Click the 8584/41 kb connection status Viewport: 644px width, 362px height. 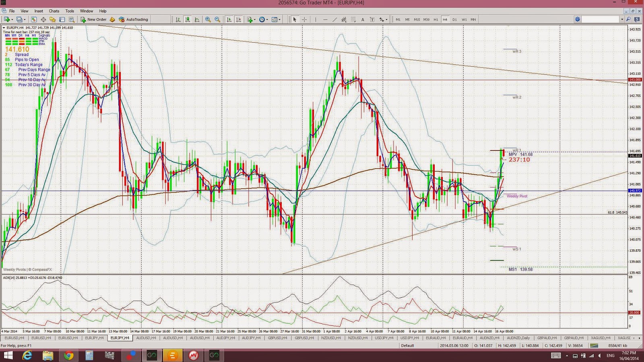click(618, 346)
